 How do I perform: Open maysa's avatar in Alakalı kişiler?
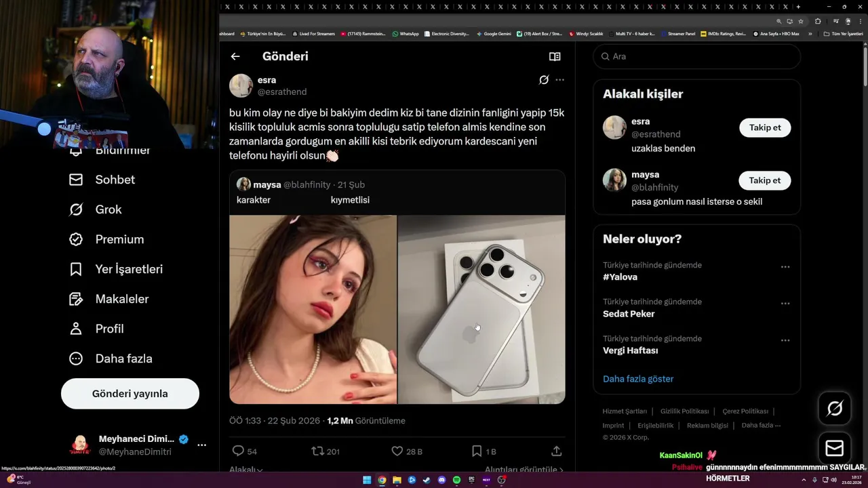tap(614, 180)
